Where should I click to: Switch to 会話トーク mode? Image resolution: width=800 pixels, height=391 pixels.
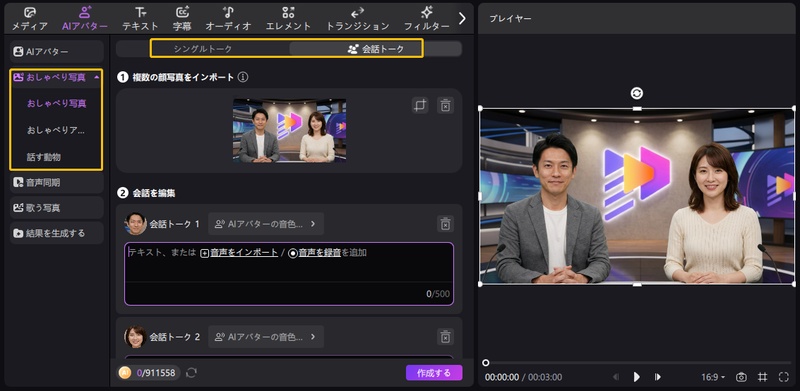tap(376, 49)
